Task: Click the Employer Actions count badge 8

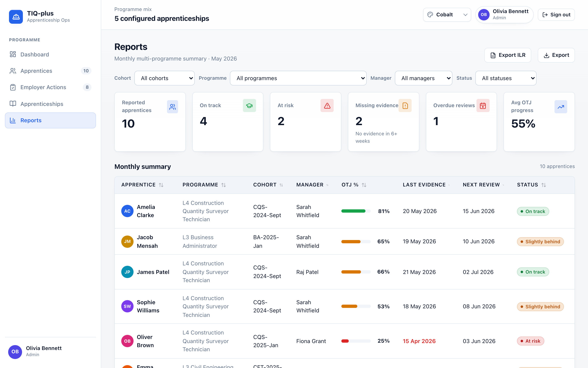Action: coord(87,87)
